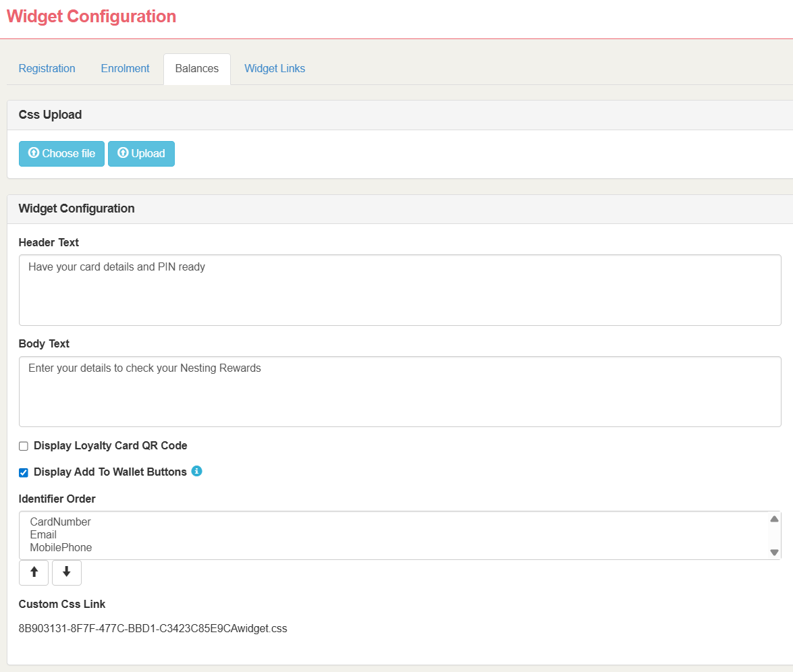Click the move down arrow button

point(66,572)
